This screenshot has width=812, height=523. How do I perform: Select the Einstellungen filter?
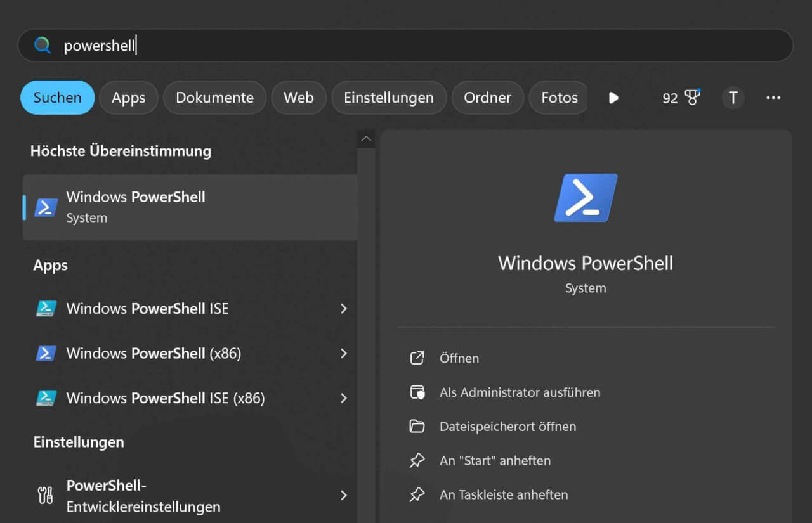coord(388,98)
